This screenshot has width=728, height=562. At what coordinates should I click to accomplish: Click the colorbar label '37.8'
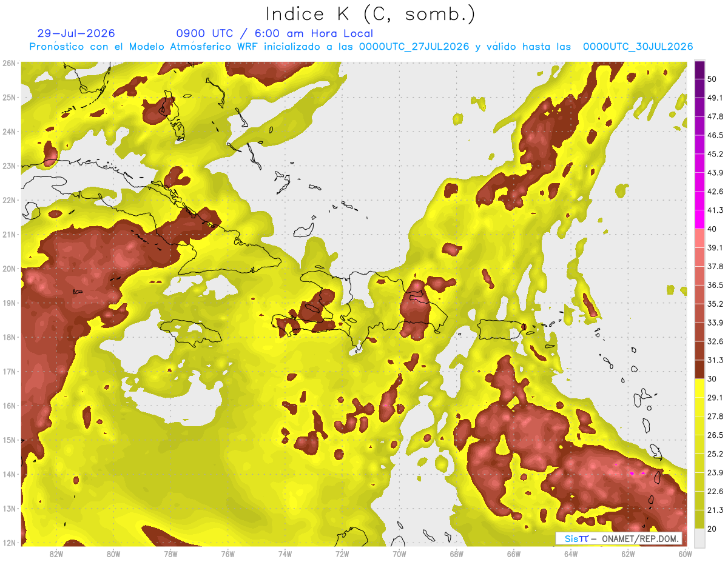pyautogui.click(x=715, y=267)
